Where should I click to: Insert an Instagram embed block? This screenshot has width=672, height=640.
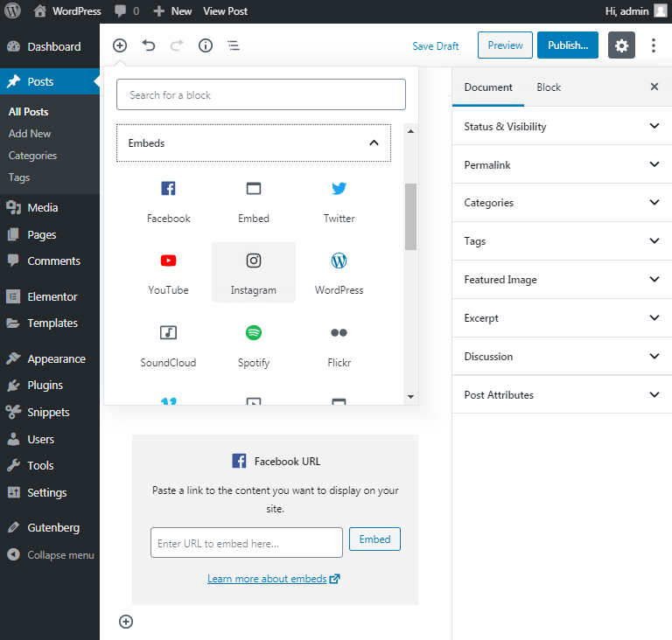(x=254, y=274)
